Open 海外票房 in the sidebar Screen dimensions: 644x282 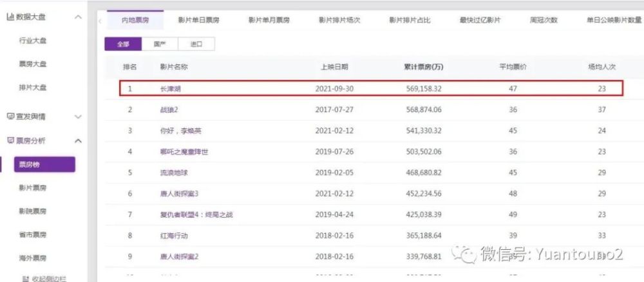pos(33,258)
